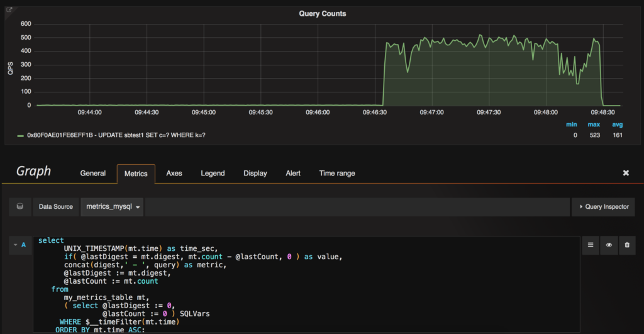Click the panel link icon in top-left corner

coord(9,10)
